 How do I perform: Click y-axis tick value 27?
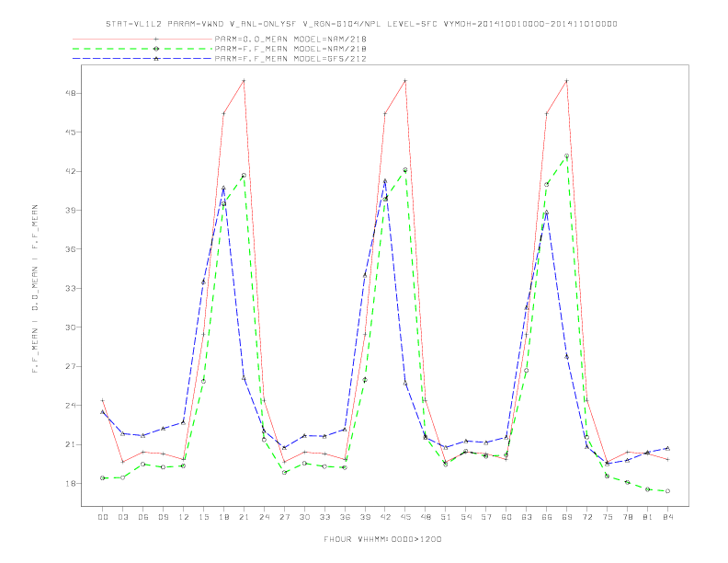[72, 366]
